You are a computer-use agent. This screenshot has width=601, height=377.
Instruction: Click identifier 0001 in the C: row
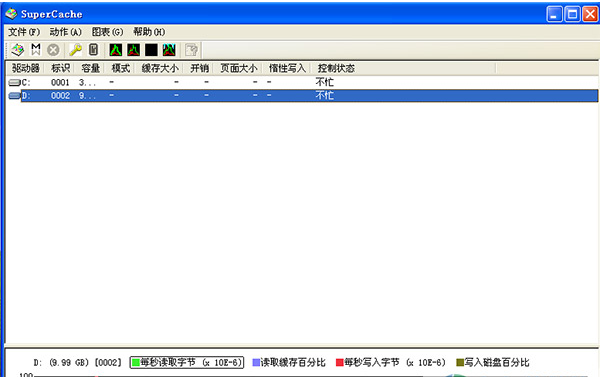(60, 82)
